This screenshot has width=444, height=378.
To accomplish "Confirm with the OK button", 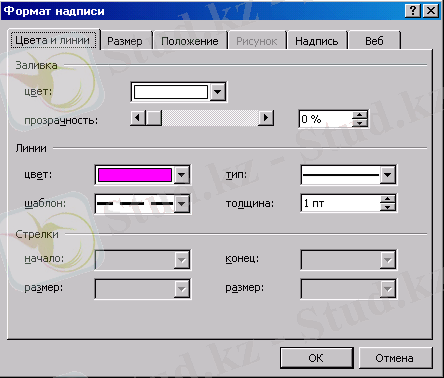I will point(316,358).
